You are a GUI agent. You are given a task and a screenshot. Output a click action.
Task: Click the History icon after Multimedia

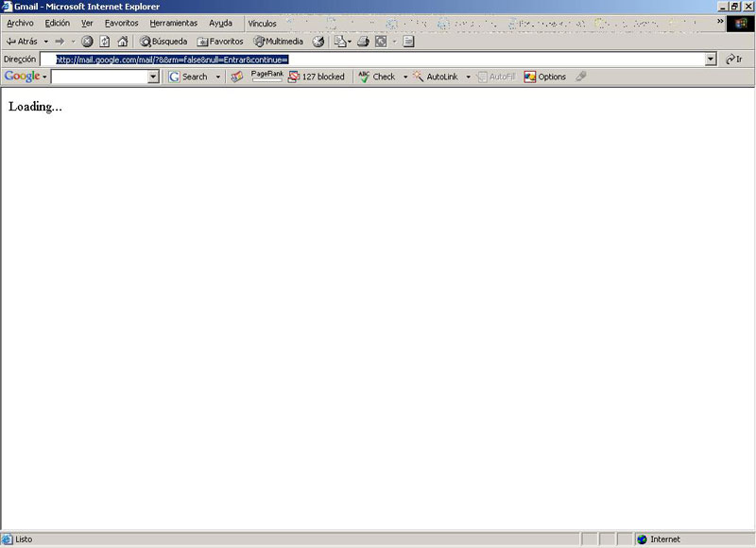(318, 42)
